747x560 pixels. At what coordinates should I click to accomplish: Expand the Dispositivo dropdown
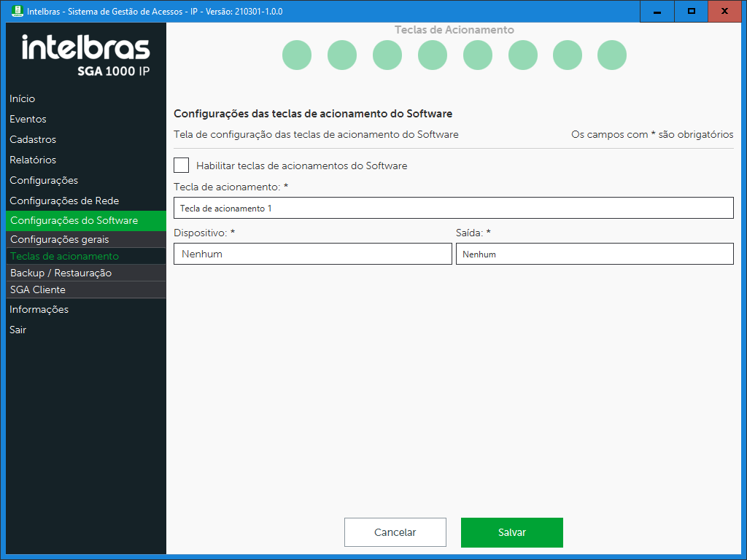click(312, 254)
